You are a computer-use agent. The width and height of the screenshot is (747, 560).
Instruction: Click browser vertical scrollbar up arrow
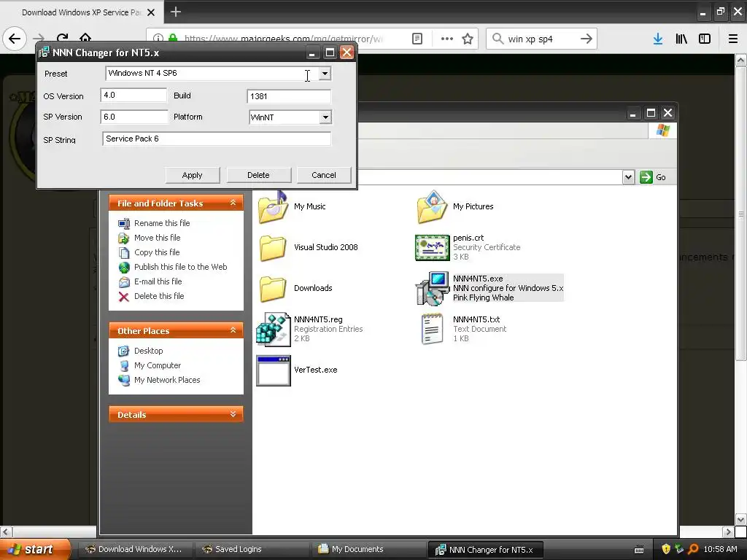pos(741,60)
